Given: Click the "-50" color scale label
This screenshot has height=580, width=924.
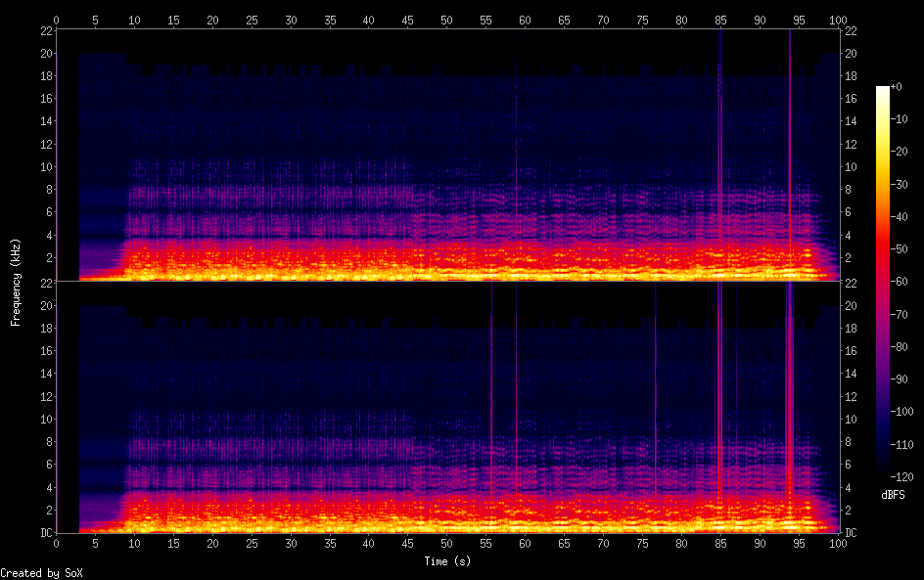Looking at the screenshot, I should (899, 249).
